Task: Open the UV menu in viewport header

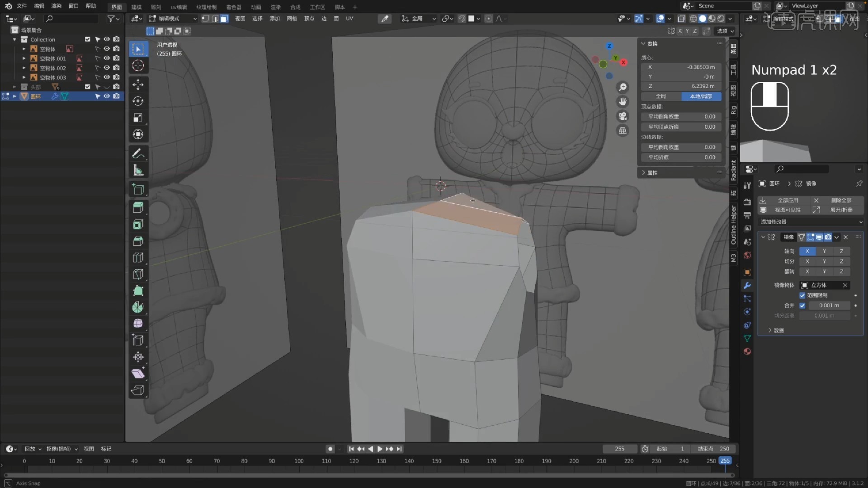Action: [x=349, y=19]
